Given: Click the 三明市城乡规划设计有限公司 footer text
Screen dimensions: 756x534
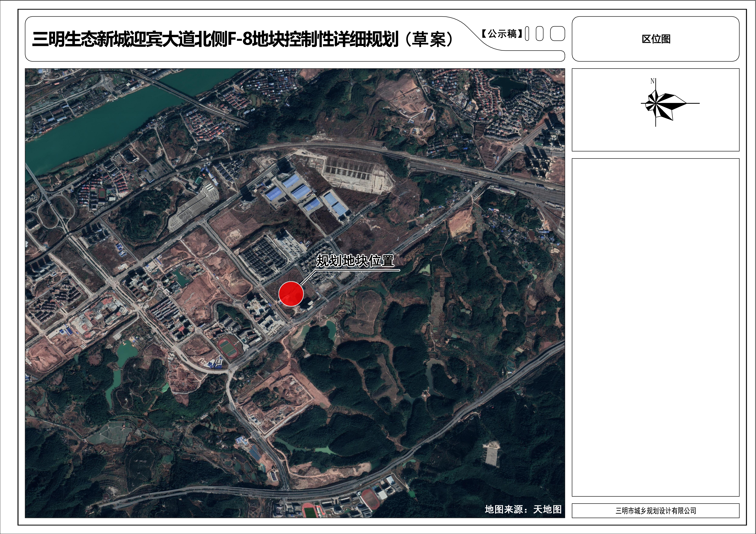Looking at the screenshot, I should click(656, 511).
